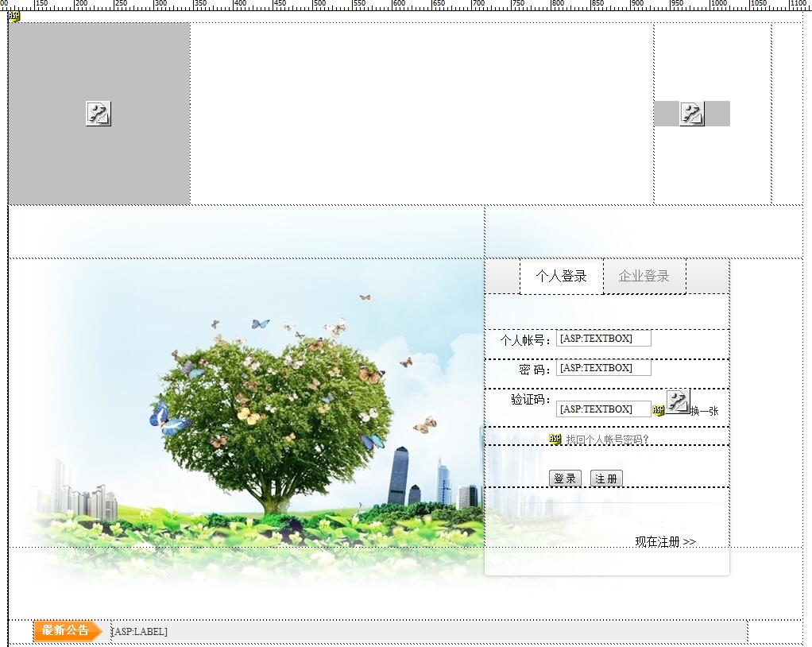Viewport: 812px width, 647px height.
Task: Select the 个人帐号: label text
Action: coord(525,340)
